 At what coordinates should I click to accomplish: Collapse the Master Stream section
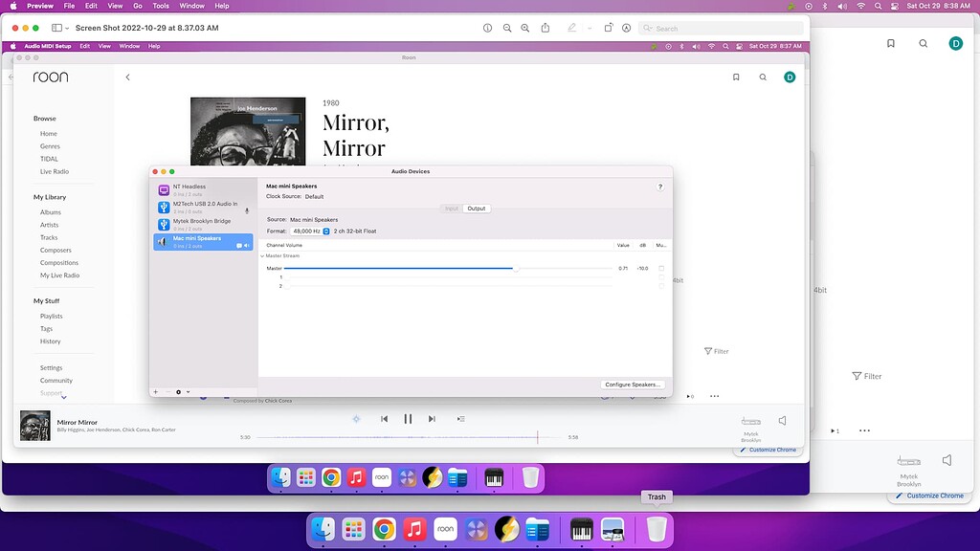coord(263,256)
